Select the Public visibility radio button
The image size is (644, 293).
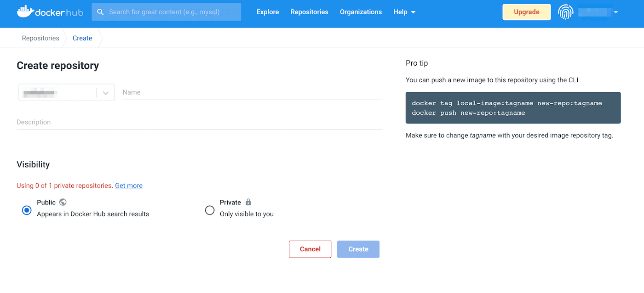pyautogui.click(x=26, y=210)
